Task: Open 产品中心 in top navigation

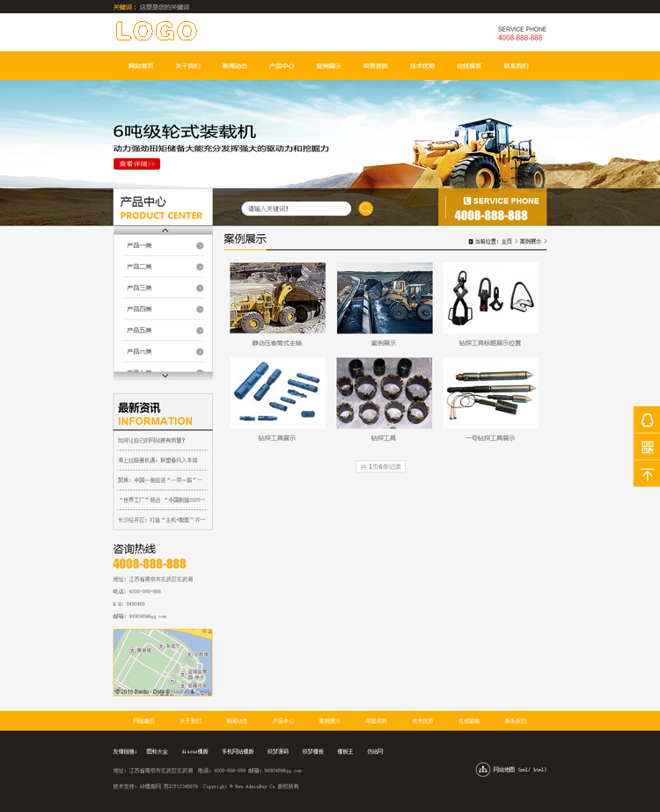Action: pos(282,66)
